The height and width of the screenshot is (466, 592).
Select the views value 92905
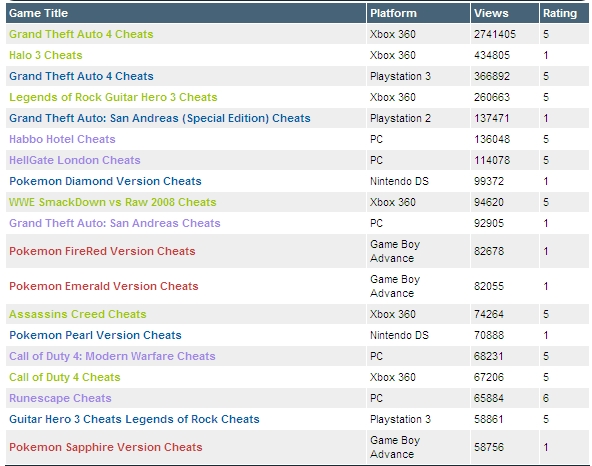(489, 223)
